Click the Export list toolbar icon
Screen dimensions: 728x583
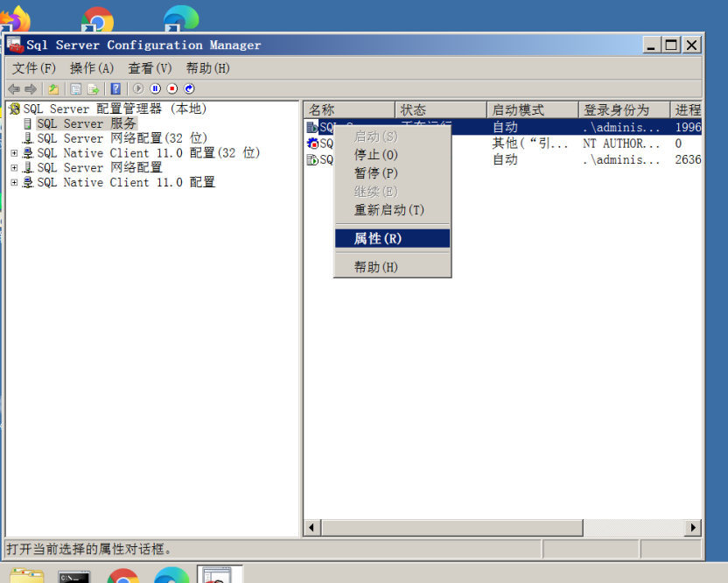(92, 88)
